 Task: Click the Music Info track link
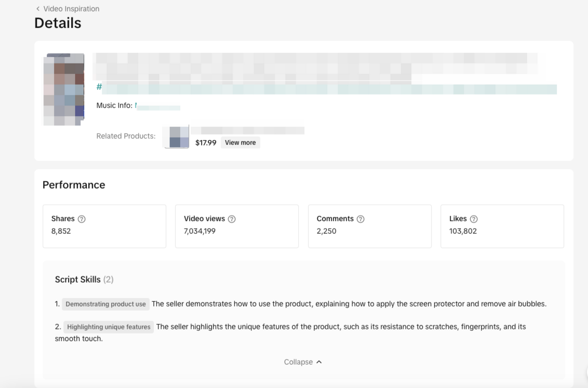coord(157,107)
